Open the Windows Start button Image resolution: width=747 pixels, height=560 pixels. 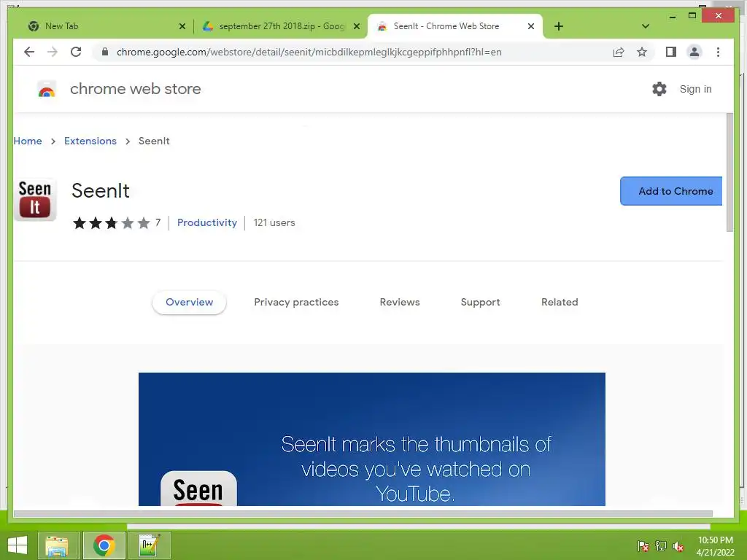point(18,545)
